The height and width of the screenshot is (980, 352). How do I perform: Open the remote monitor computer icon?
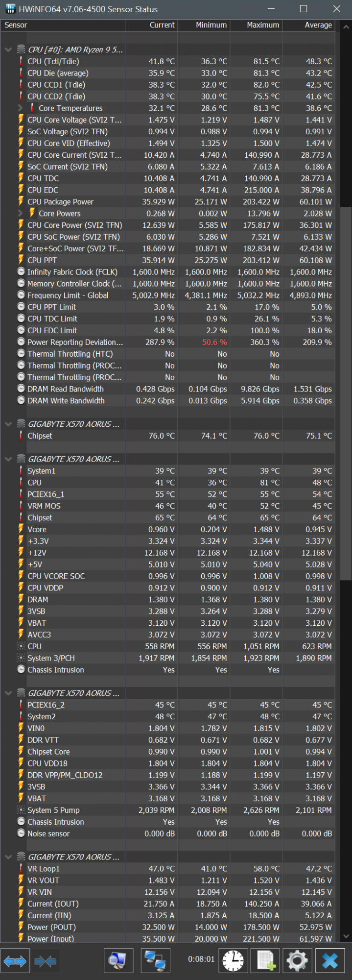point(118,961)
